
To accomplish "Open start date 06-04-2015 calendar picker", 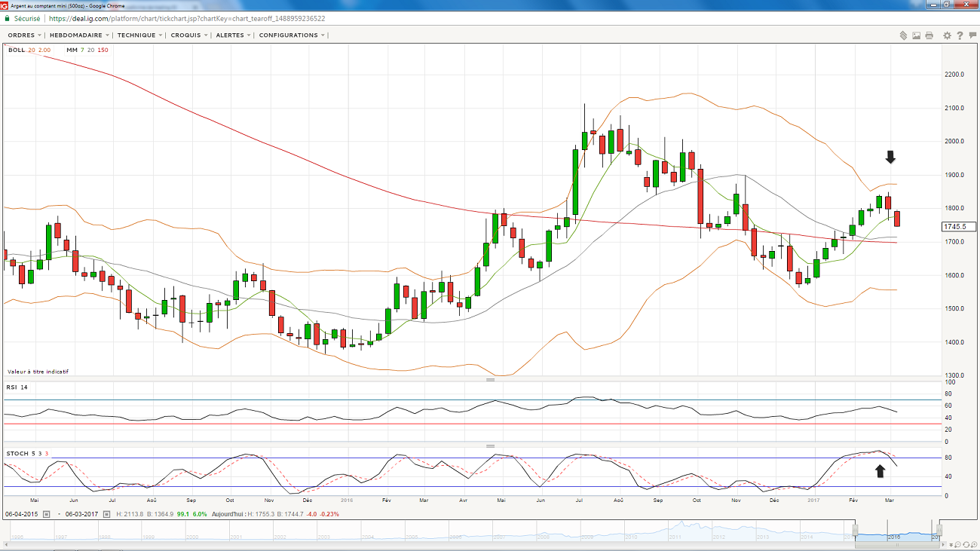I will click(x=46, y=514).
